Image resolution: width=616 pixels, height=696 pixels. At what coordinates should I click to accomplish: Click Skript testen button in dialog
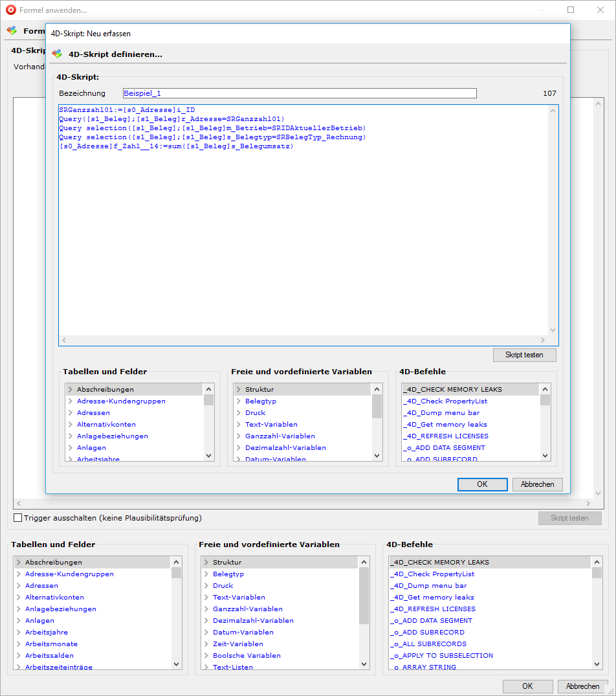point(524,355)
